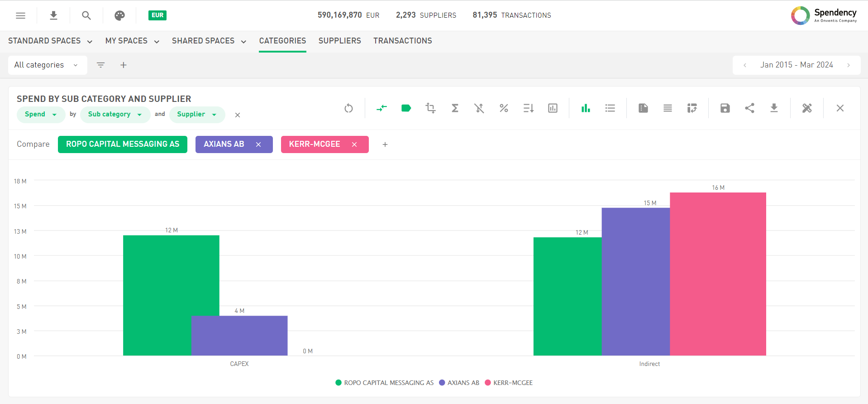Screen dimensions: 868x404
Task: Add another supplier to compare
Action: [x=385, y=144]
